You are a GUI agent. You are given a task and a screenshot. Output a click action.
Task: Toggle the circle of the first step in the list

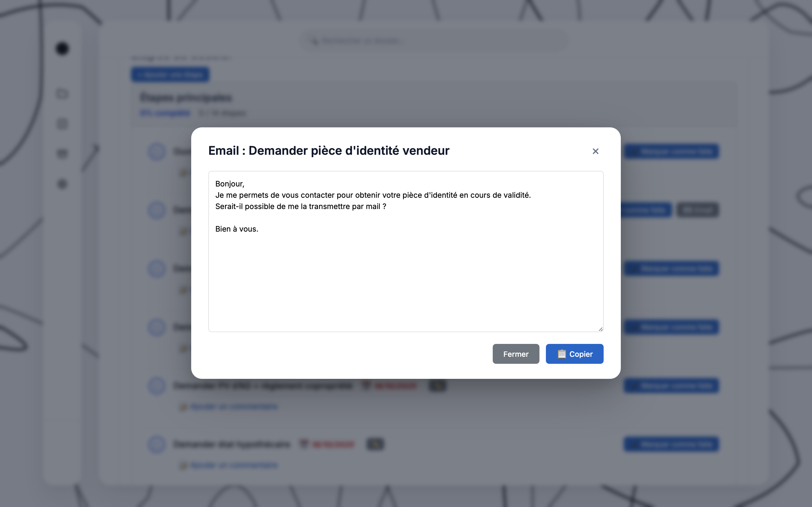tap(157, 152)
